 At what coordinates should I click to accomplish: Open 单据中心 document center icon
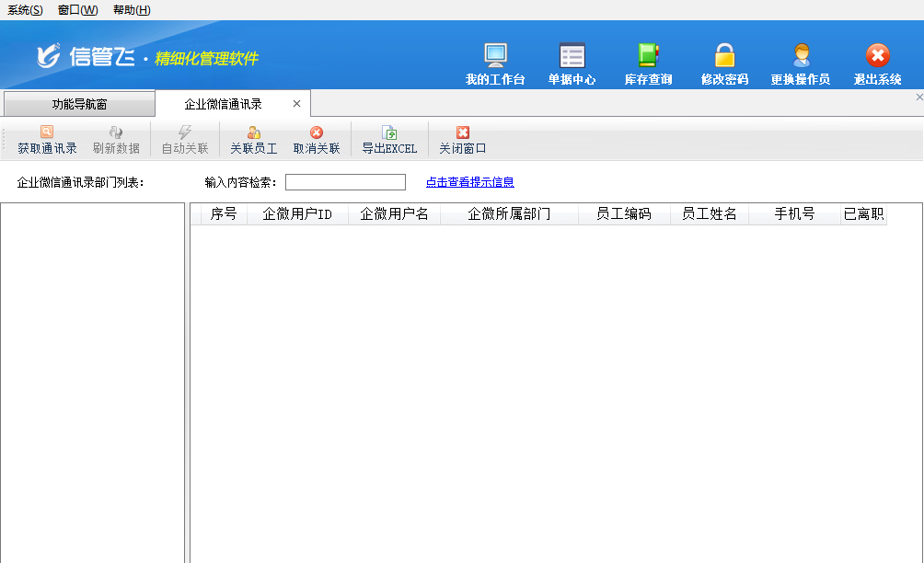pos(572,56)
